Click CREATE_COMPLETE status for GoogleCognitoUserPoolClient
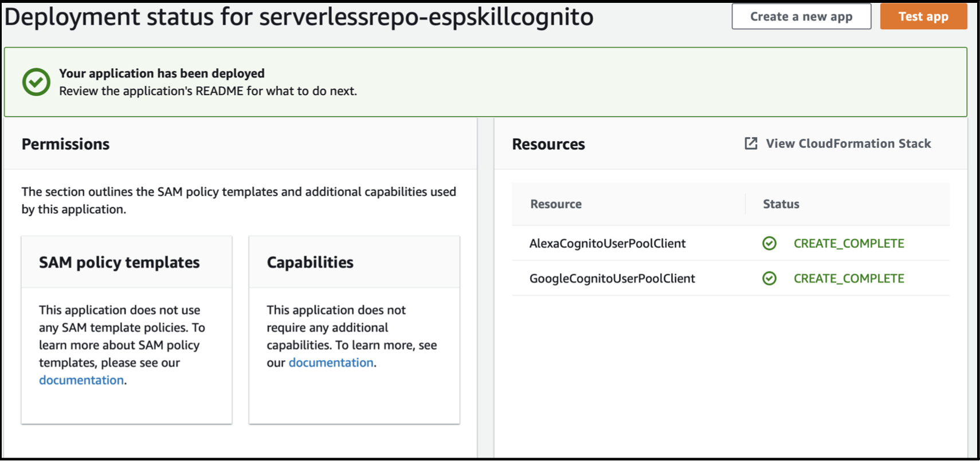Screen dimensions: 980x461 pyautogui.click(x=849, y=279)
